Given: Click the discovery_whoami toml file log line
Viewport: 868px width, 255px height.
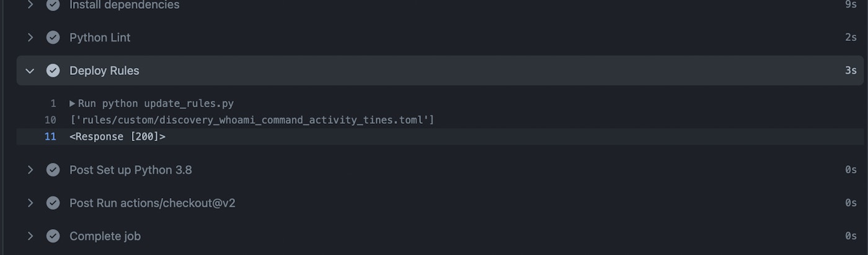Looking at the screenshot, I should tap(252, 120).
